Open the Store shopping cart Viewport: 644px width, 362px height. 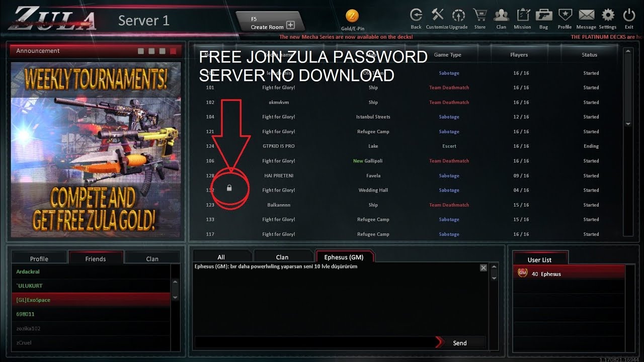[x=480, y=16]
